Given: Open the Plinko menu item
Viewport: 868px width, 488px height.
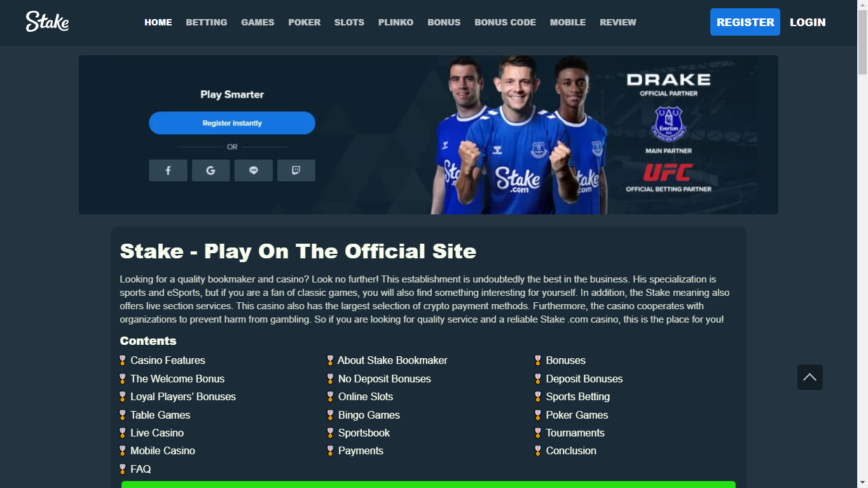Looking at the screenshot, I should 396,22.
